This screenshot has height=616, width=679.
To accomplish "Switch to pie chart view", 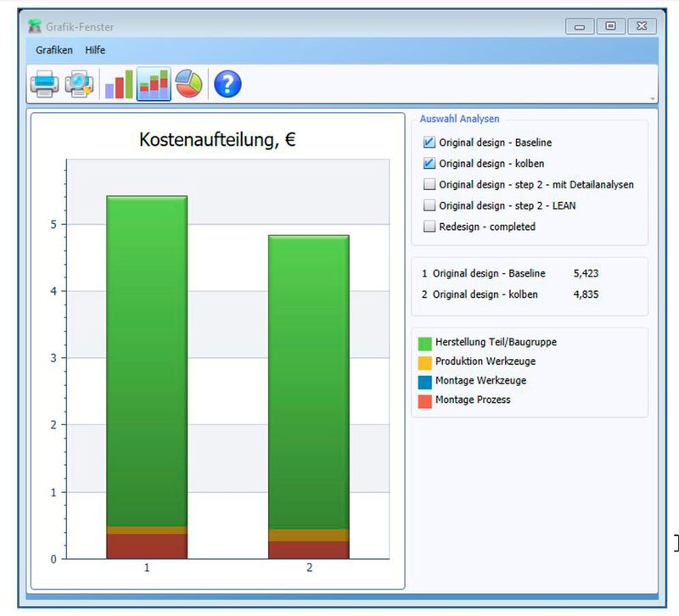I will [x=189, y=84].
